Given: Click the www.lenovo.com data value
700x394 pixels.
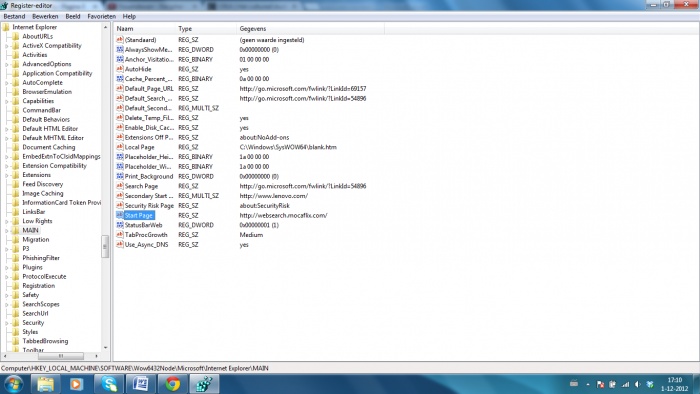Looking at the screenshot, I should [273, 195].
